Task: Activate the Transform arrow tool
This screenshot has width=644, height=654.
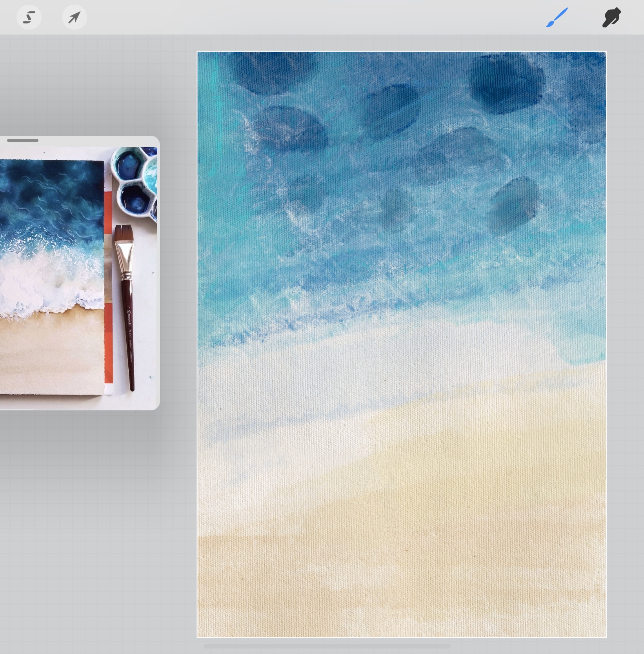Action: coord(75,17)
